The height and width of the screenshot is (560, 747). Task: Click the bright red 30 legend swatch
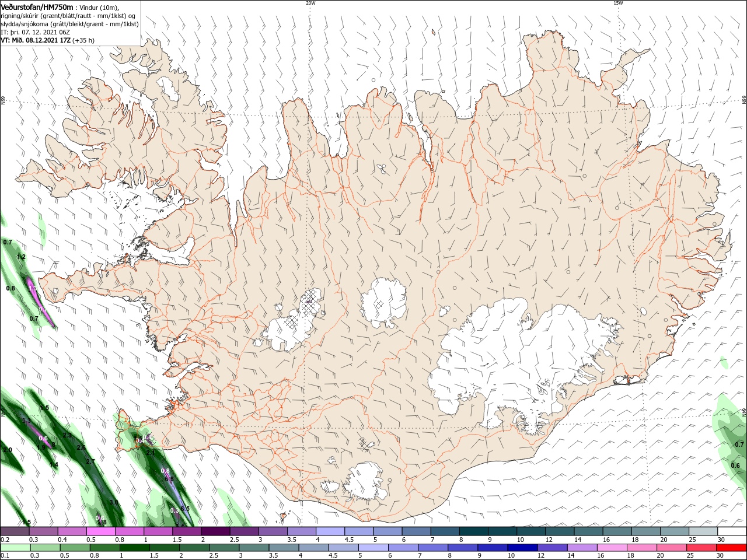(x=732, y=548)
